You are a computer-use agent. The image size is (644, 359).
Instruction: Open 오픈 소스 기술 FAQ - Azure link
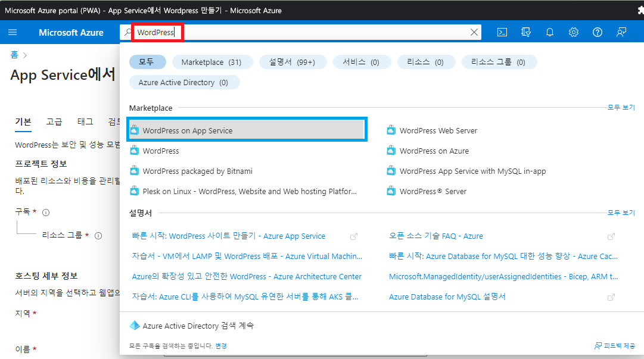pyautogui.click(x=435, y=236)
